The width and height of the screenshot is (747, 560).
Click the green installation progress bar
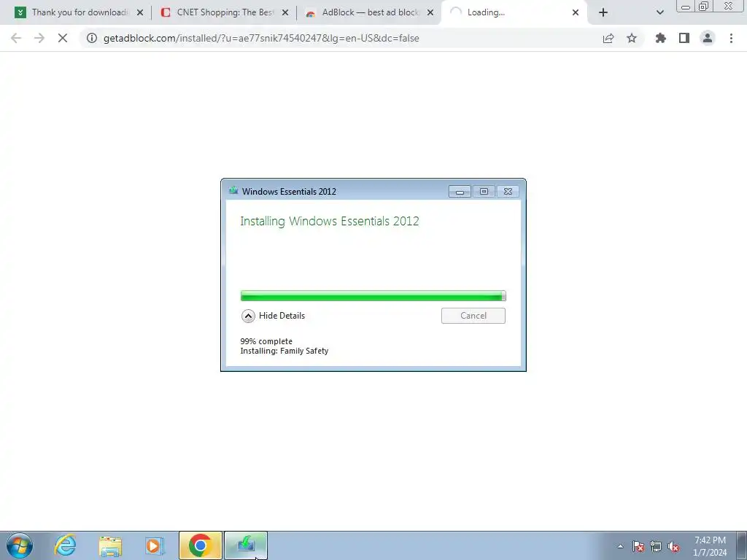373,296
